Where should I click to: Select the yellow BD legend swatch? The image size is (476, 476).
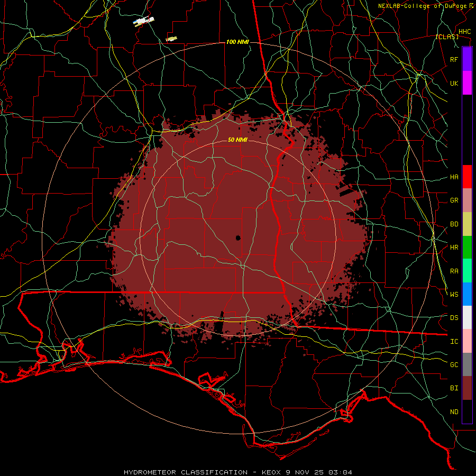click(467, 224)
